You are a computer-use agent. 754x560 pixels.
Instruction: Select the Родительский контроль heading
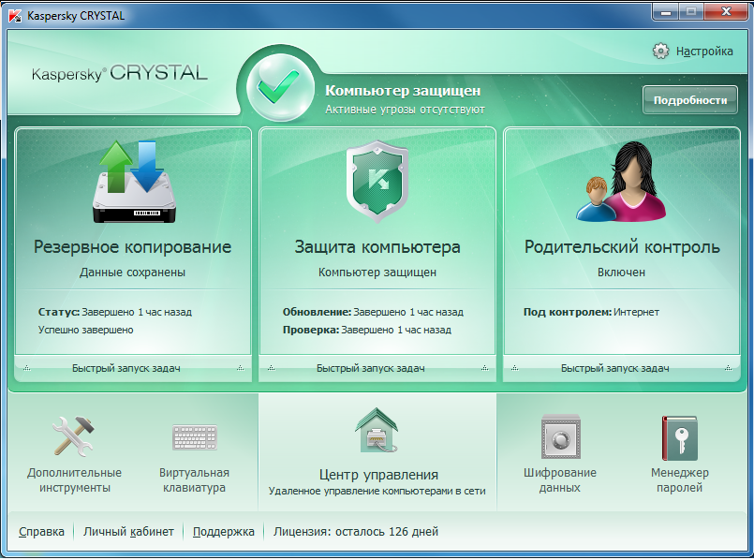[x=621, y=247]
